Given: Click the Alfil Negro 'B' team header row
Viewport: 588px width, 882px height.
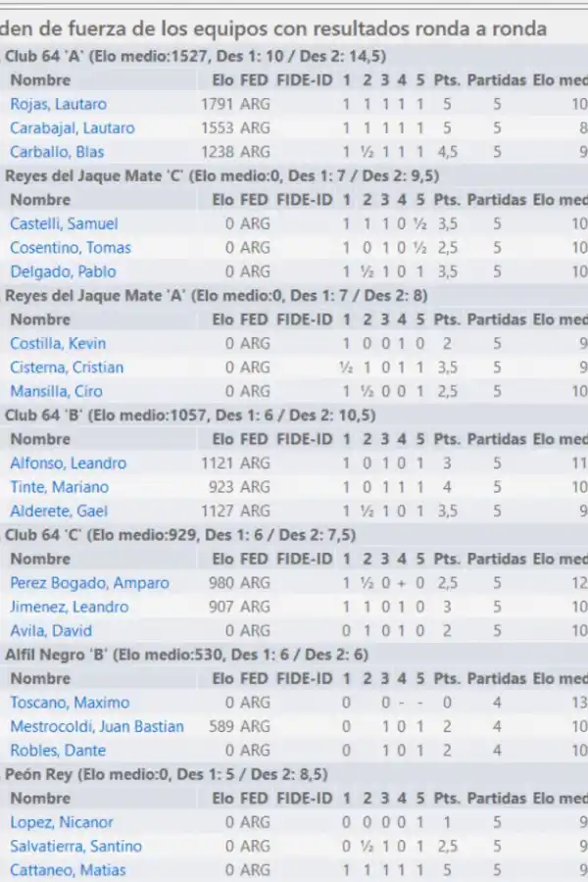Looking at the screenshot, I should click(x=186, y=655).
